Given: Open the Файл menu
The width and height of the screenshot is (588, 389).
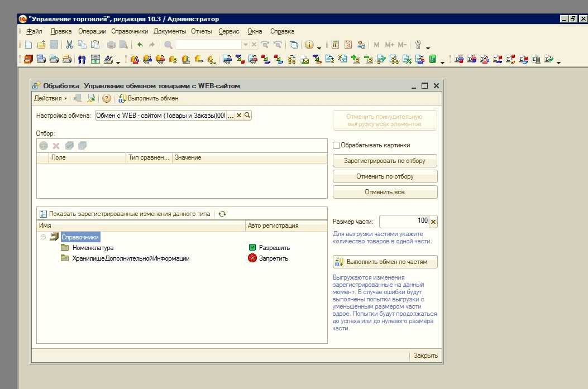Looking at the screenshot, I should pyautogui.click(x=34, y=31).
